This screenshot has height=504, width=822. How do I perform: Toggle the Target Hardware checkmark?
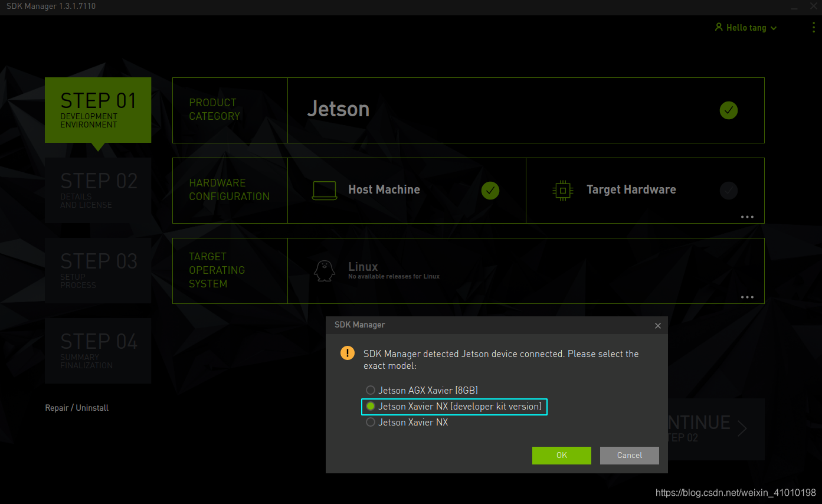pyautogui.click(x=729, y=191)
